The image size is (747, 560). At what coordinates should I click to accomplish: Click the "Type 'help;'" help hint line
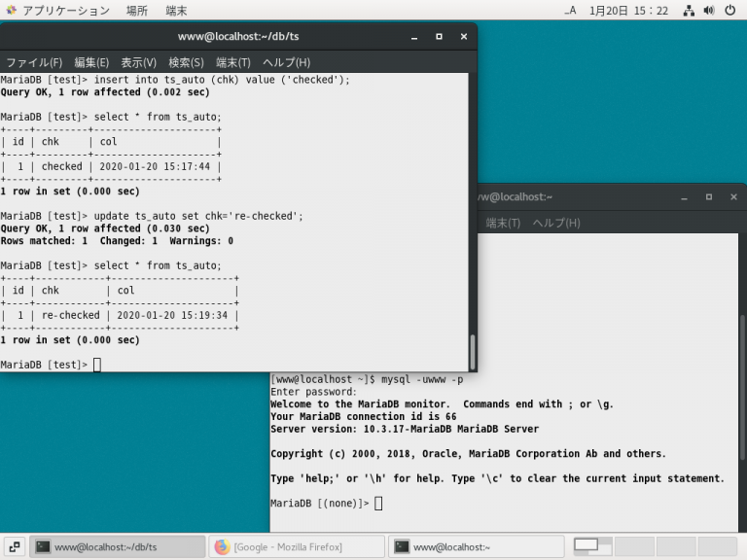(x=497, y=478)
